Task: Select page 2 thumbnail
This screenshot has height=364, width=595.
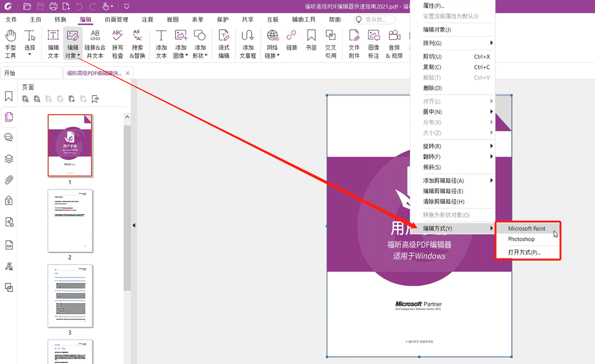Action: coord(70,221)
